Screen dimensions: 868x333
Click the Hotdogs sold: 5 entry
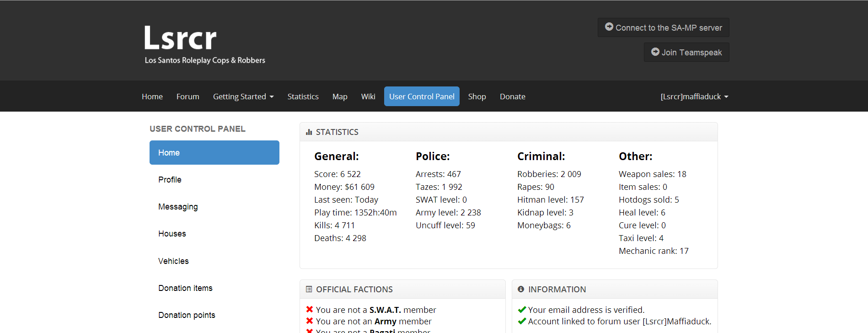649,200
